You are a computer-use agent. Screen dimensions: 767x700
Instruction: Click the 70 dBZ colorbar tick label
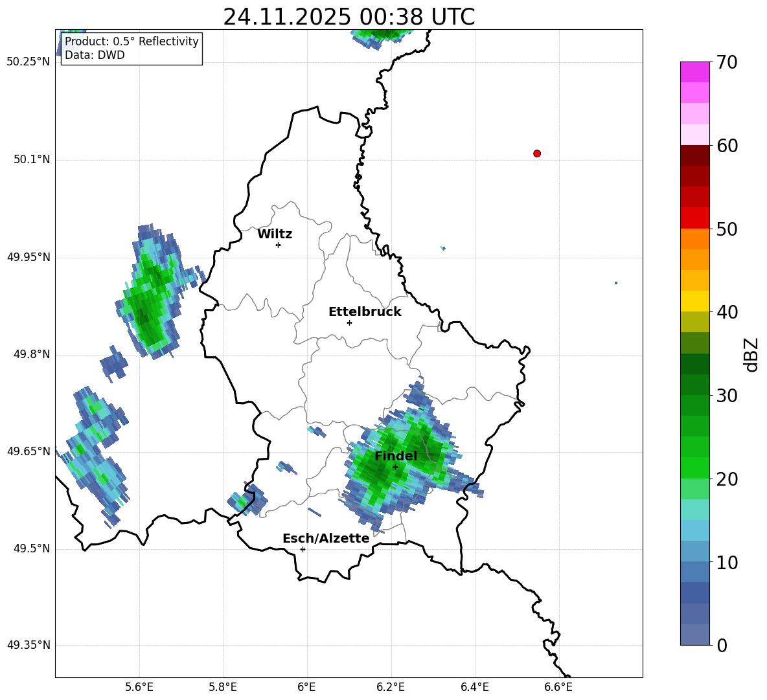(727, 62)
